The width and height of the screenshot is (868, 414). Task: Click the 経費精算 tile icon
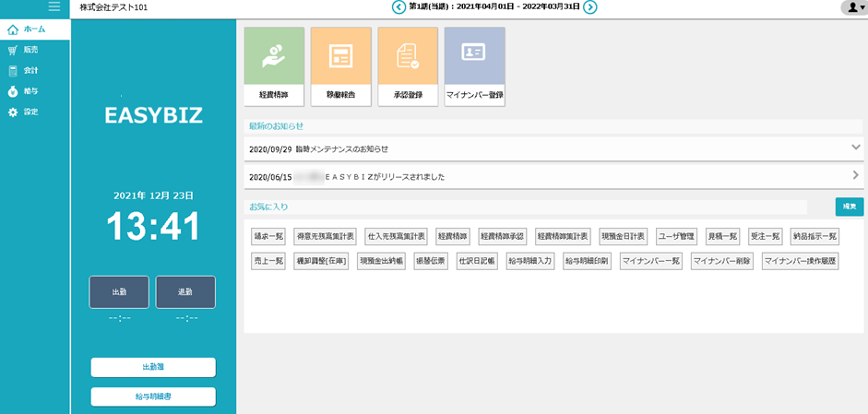tap(274, 55)
